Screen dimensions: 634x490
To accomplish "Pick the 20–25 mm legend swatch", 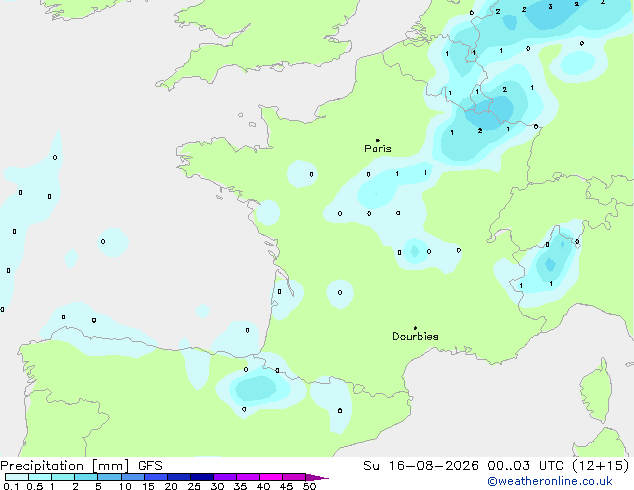I will coord(178,477).
